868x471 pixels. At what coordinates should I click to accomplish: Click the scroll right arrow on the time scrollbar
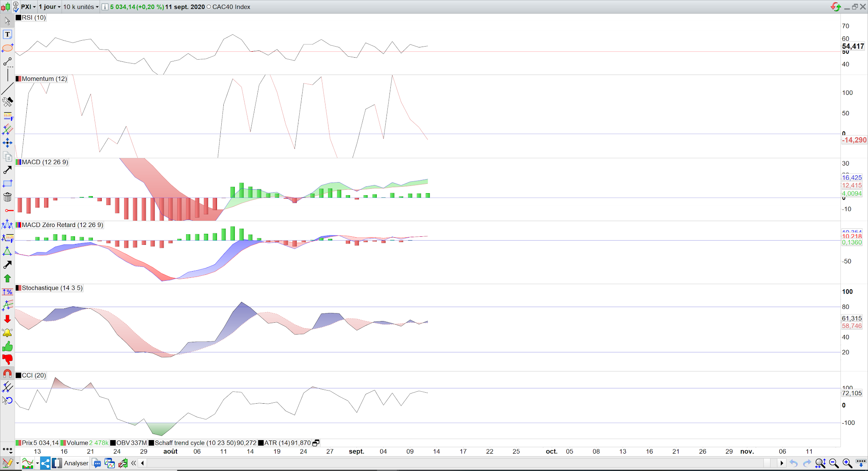pos(782,463)
